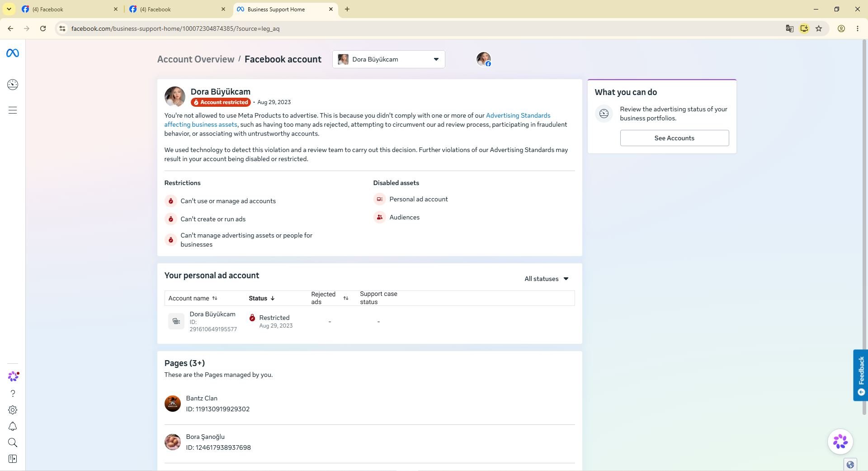Image resolution: width=868 pixels, height=471 pixels.
Task: Click the Personal ad account disabled asset
Action: 419,199
